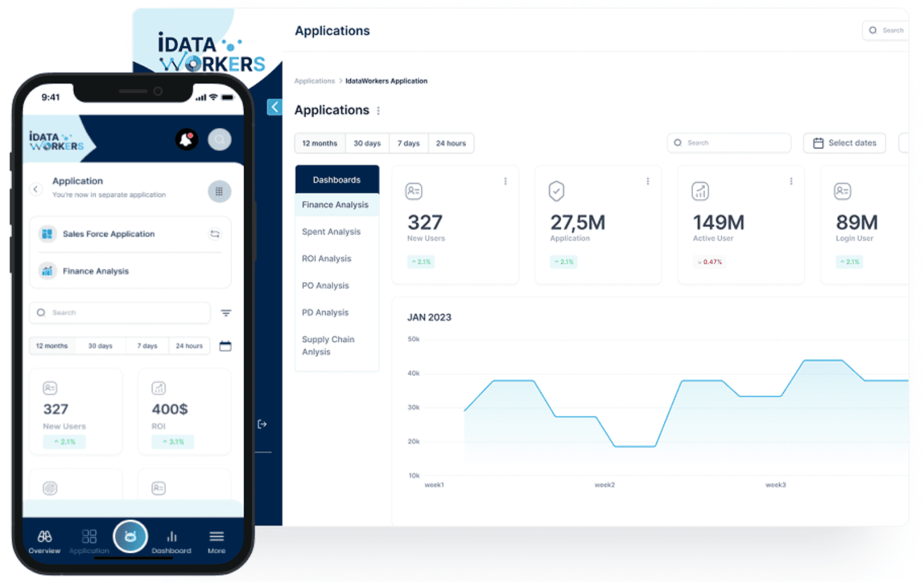Screen dimensions: 924x582
Task: Click the swap icon next to Sales Force Application
Action: [x=215, y=234]
